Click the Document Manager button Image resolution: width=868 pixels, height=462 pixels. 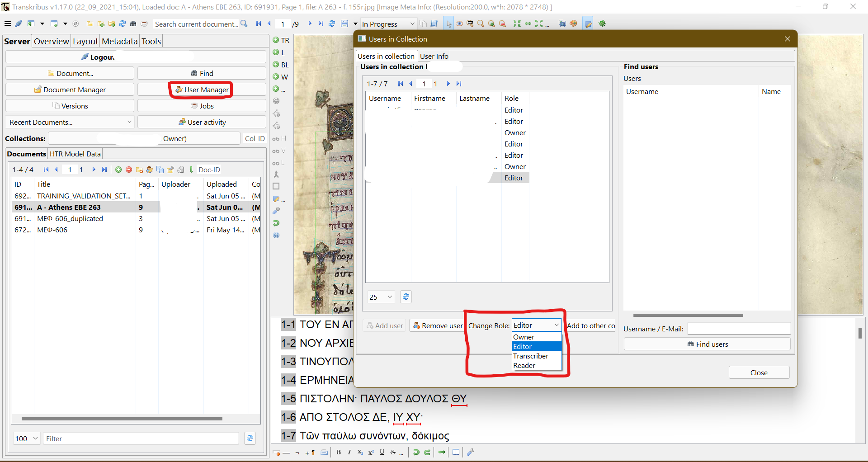point(70,90)
